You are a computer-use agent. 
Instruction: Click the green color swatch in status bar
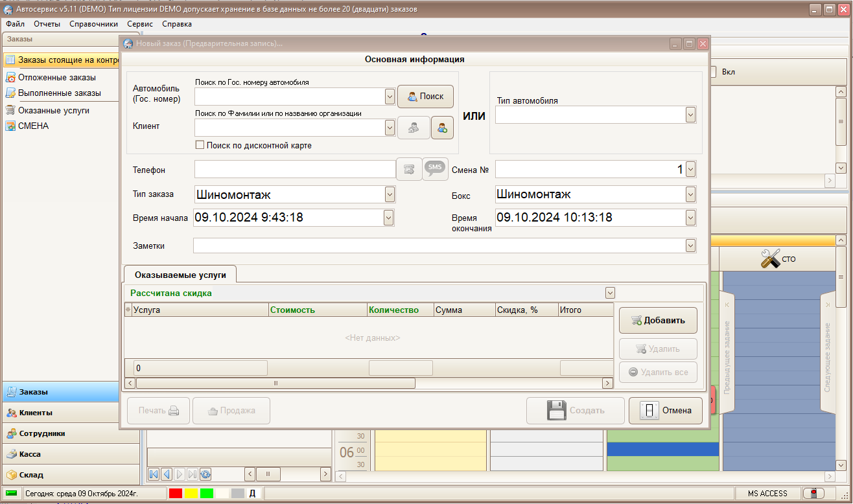pos(207,494)
